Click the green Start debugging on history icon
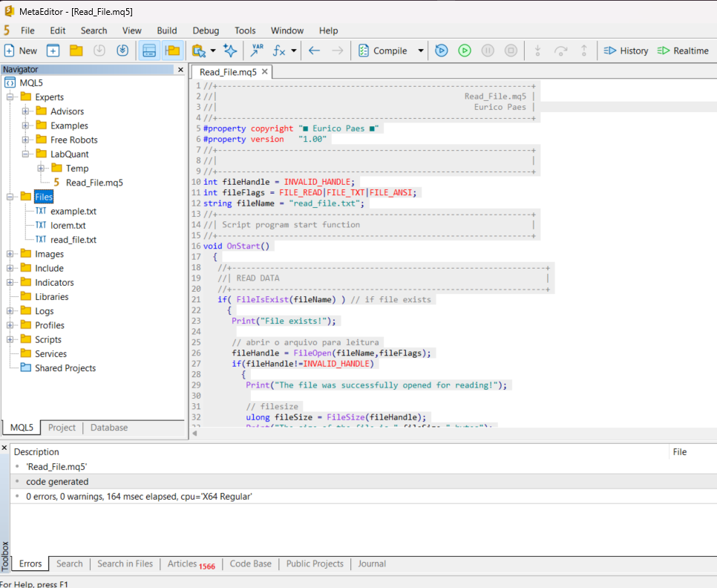The height and width of the screenshot is (588, 717). 465,50
